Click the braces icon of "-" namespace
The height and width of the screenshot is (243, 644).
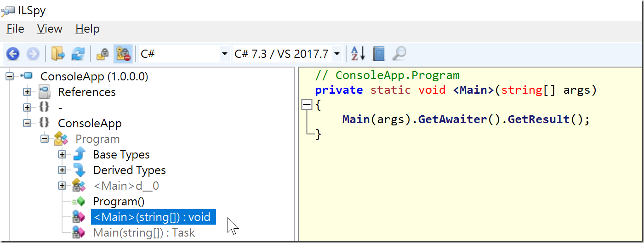point(44,107)
